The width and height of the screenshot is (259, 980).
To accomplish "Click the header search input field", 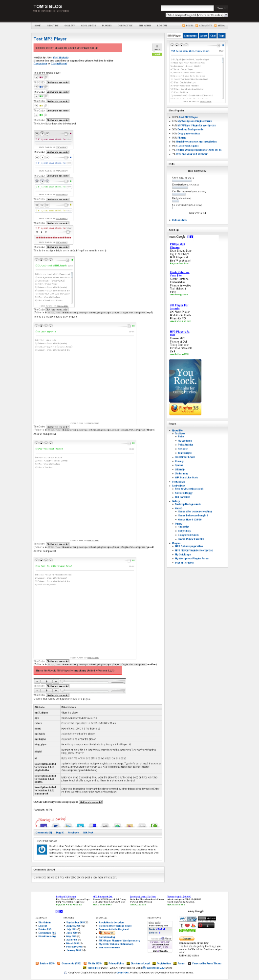I will [187, 8].
